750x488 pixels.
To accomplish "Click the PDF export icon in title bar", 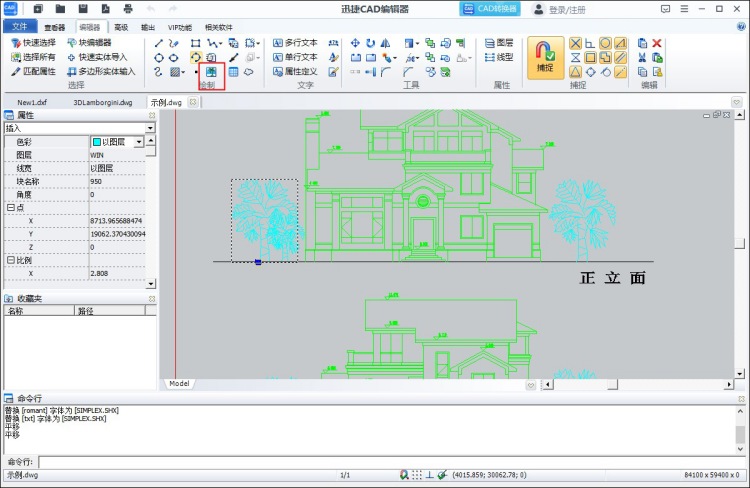I will click(x=106, y=9).
